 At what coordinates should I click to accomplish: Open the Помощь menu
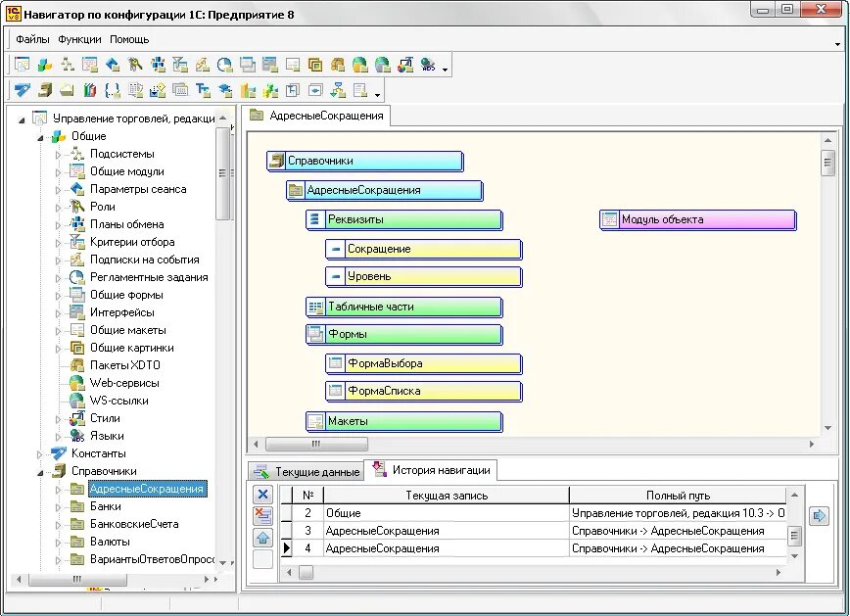[x=129, y=39]
